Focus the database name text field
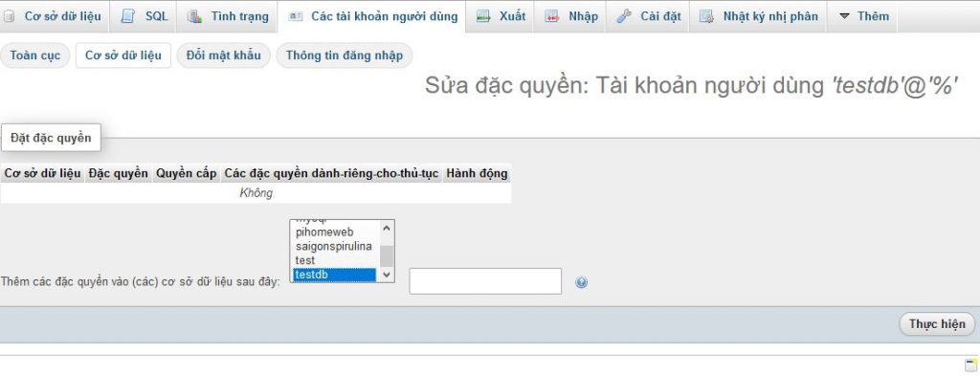 click(485, 281)
